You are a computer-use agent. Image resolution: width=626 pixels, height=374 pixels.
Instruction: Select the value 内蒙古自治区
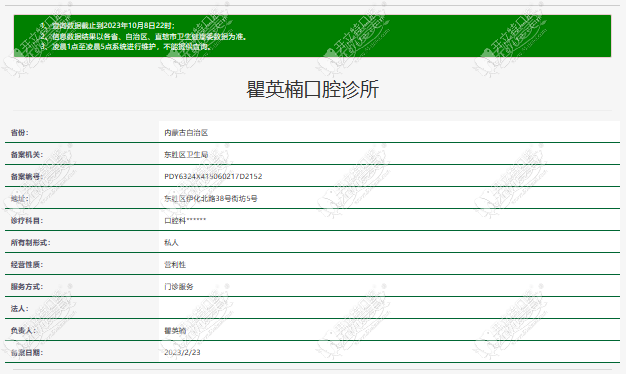pyautogui.click(x=186, y=133)
